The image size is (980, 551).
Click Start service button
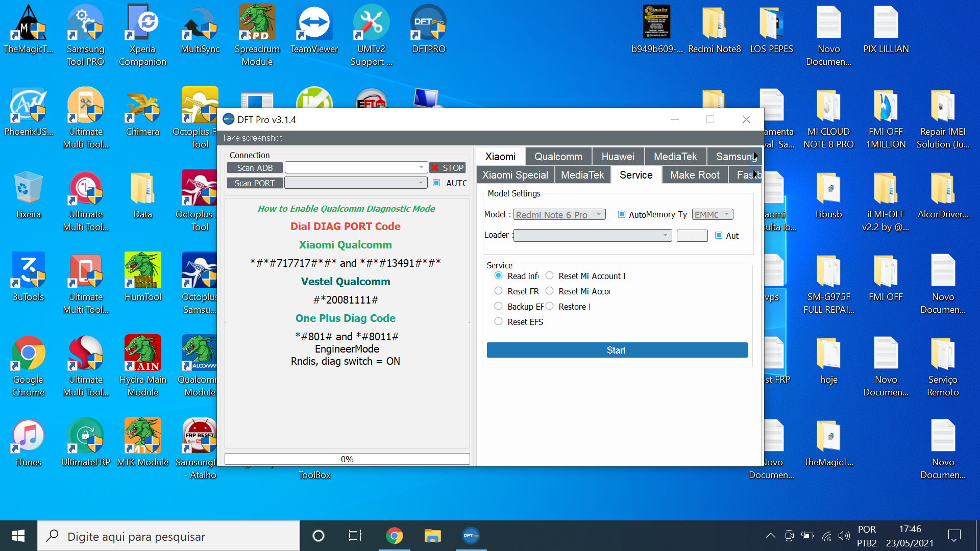[x=617, y=350]
